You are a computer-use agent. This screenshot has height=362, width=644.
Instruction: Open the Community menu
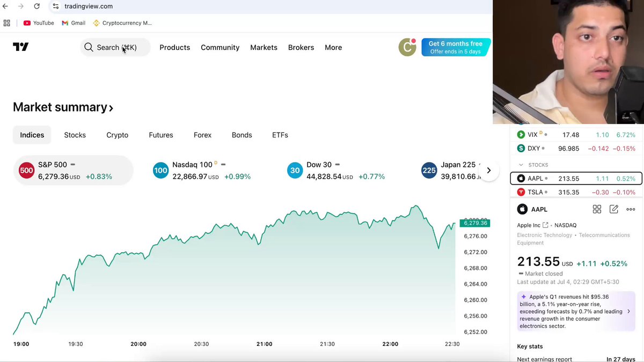[220, 47]
